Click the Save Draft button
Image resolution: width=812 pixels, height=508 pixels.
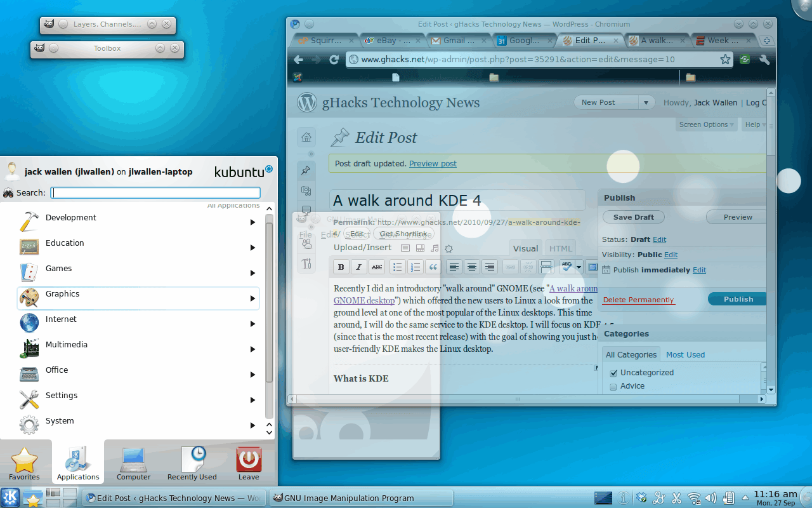(634, 217)
